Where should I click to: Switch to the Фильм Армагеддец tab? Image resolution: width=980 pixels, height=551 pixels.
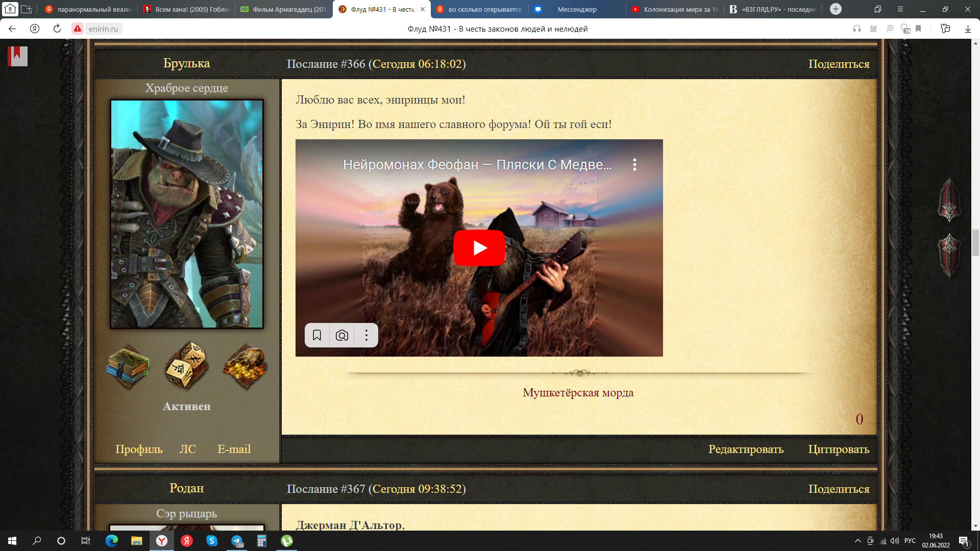(284, 9)
